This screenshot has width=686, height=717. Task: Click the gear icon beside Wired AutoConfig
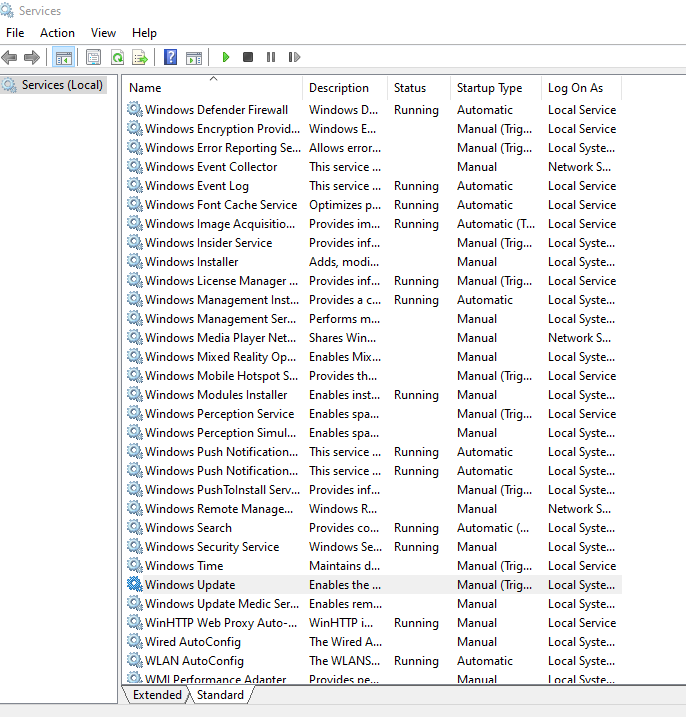pos(134,641)
